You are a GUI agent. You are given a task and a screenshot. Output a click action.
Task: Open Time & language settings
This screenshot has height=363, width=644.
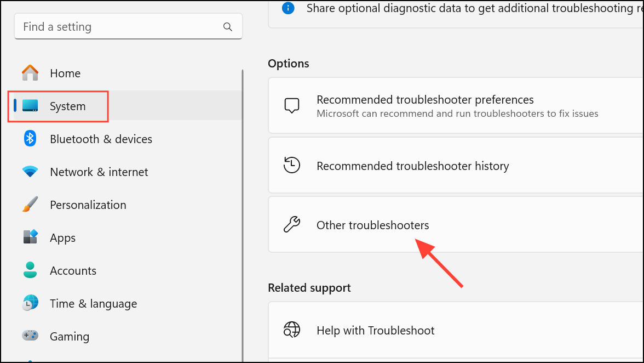[x=93, y=303]
